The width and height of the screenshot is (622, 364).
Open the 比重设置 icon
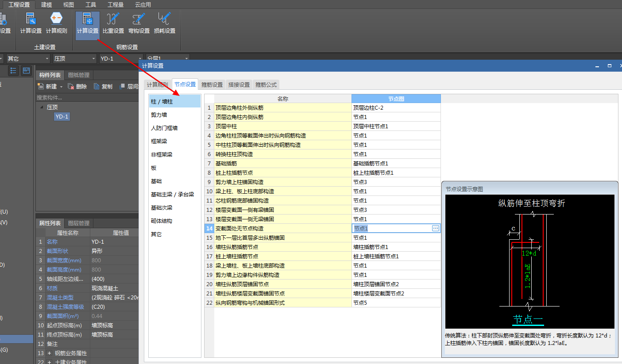tap(113, 23)
